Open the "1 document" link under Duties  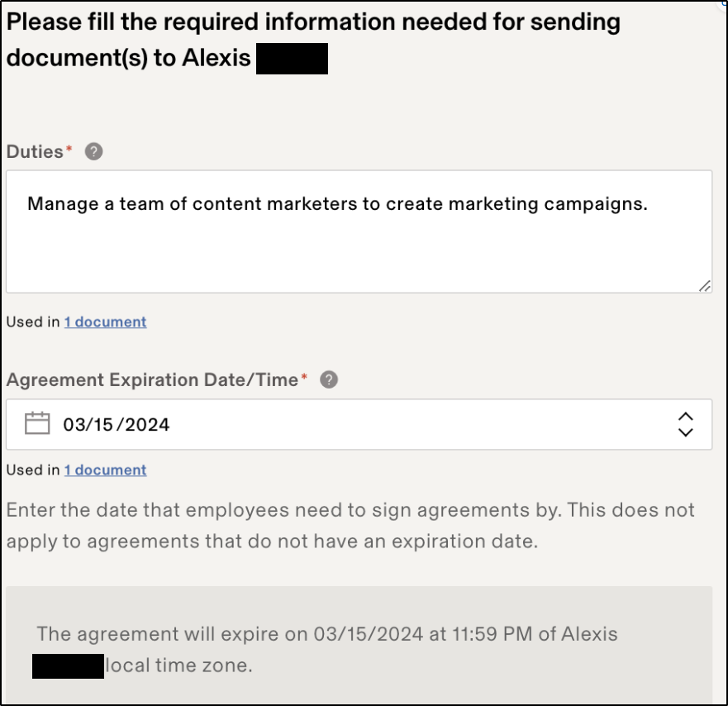105,322
